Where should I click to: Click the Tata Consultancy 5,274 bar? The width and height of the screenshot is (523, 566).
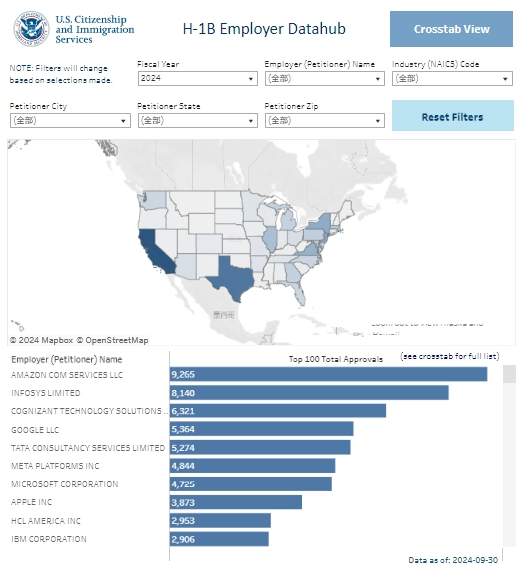260,447
